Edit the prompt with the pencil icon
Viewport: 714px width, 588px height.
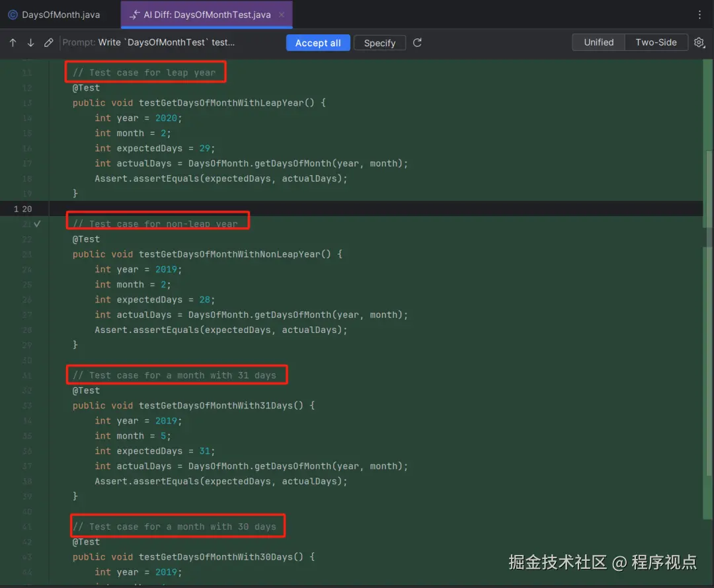tap(49, 43)
